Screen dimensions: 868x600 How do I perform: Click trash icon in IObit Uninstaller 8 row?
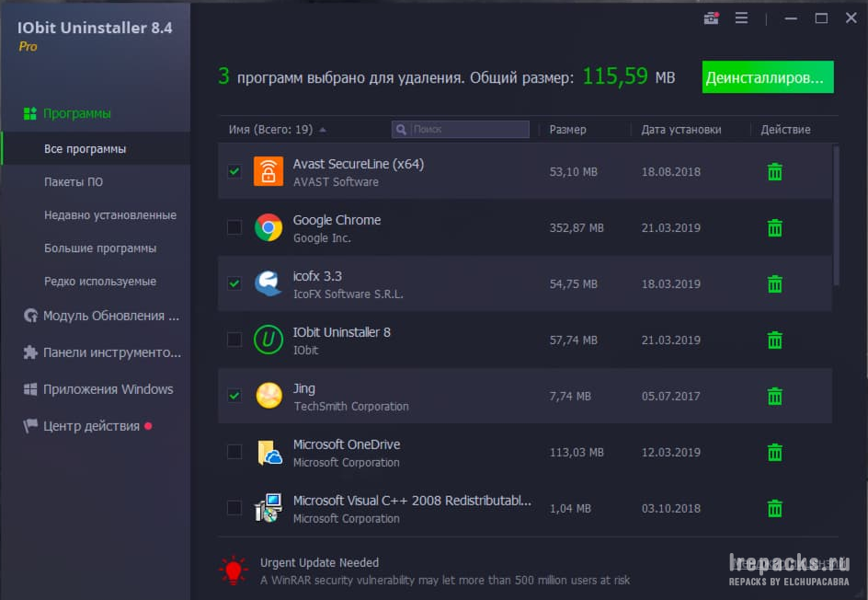point(775,340)
